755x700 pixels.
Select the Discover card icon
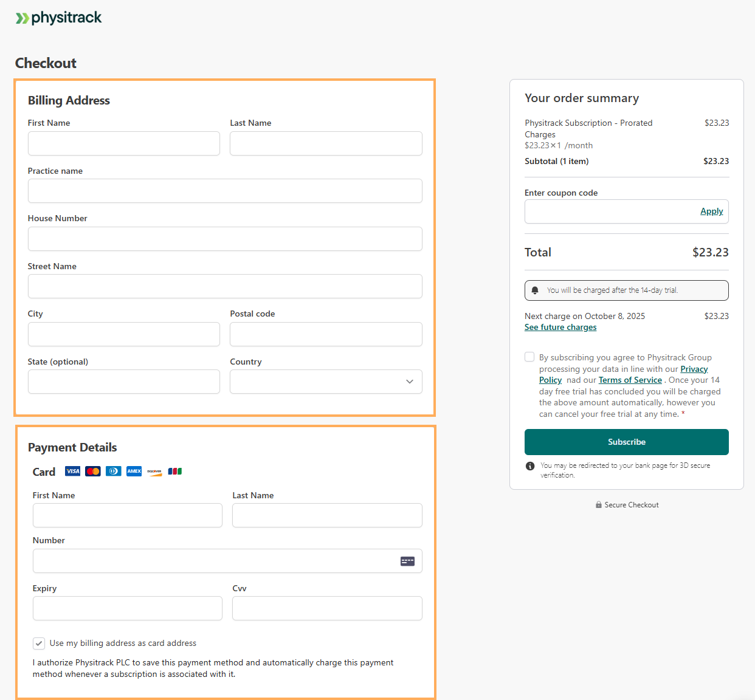tap(154, 471)
